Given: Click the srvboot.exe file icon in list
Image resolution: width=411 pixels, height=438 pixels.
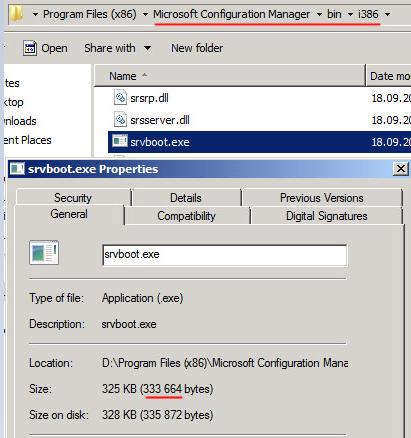Looking at the screenshot, I should click(120, 142).
